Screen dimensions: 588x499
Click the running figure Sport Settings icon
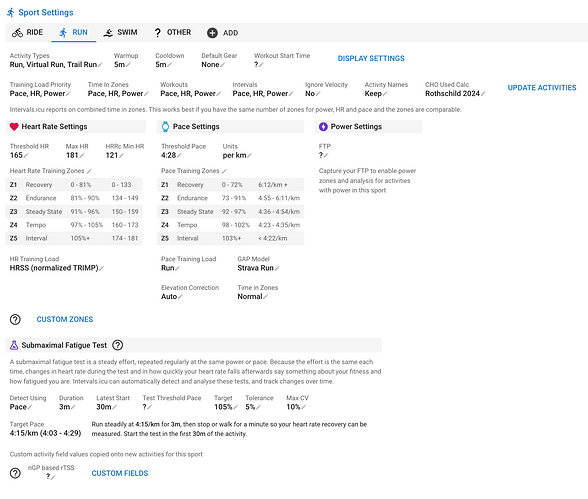[x=11, y=12]
